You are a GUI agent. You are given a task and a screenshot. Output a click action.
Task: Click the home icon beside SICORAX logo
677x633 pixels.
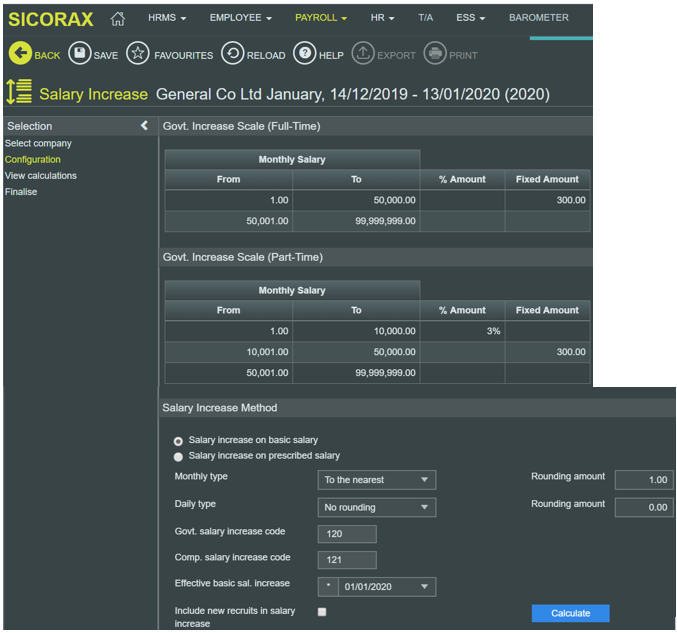118,18
